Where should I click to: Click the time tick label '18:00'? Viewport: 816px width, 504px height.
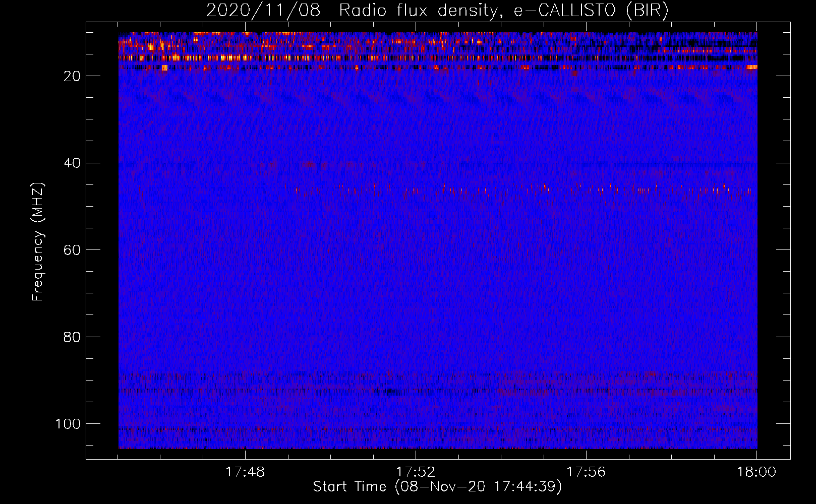[756, 472]
